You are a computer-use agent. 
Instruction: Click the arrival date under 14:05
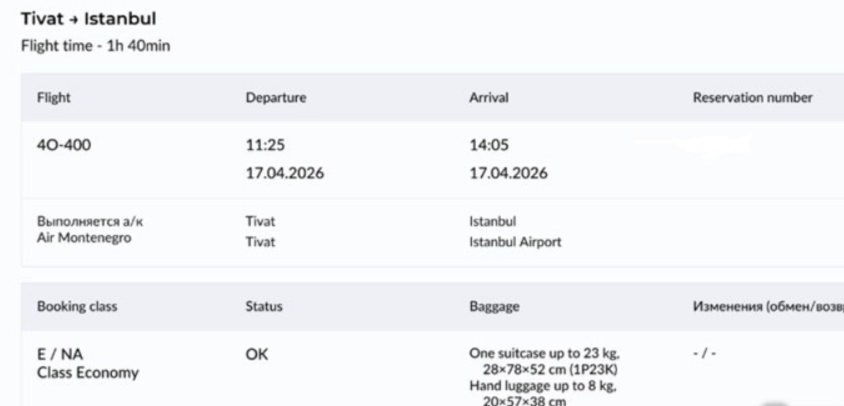click(x=508, y=173)
